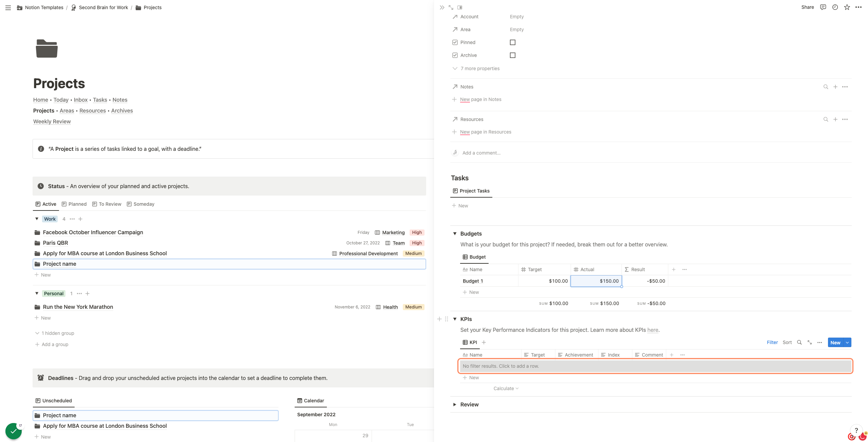Collapse the Personal group

click(37, 294)
